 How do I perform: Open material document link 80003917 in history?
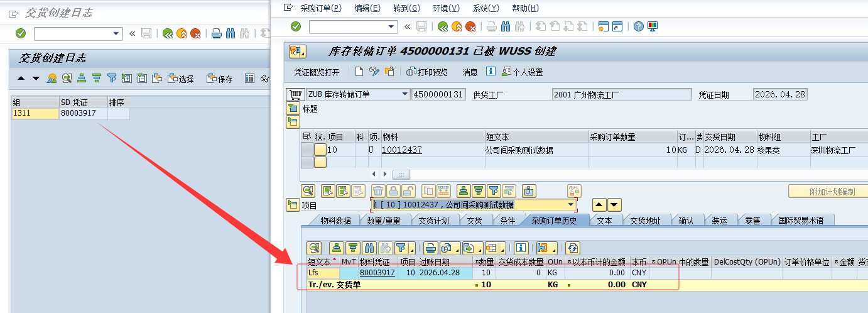pyautogui.click(x=377, y=273)
